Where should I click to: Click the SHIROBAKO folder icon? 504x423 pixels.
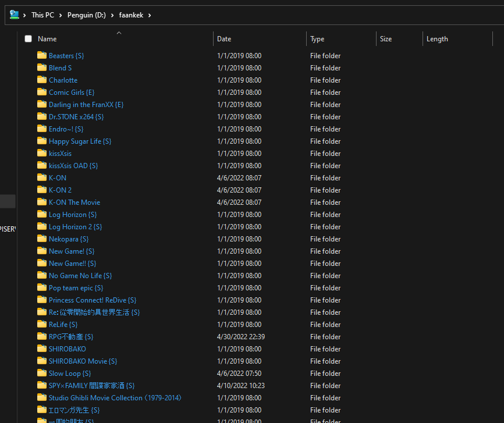tap(42, 349)
